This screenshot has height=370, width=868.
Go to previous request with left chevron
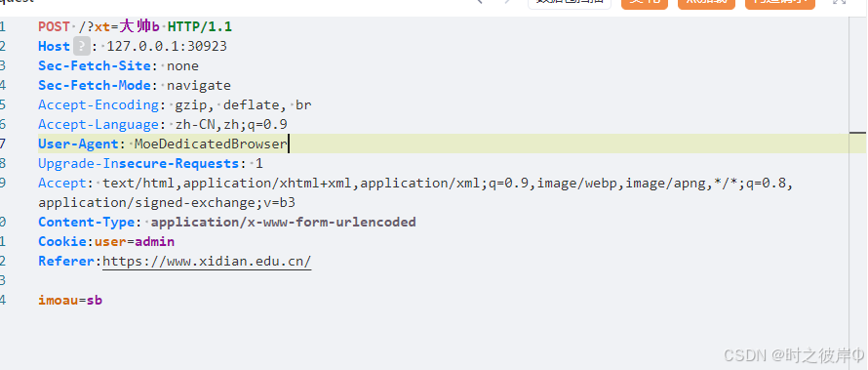point(480,2)
